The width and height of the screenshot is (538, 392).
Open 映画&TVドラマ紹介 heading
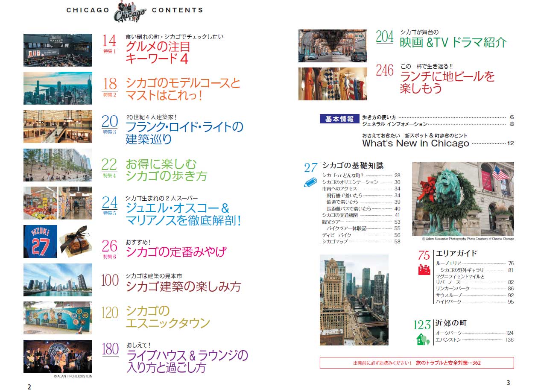click(x=453, y=42)
